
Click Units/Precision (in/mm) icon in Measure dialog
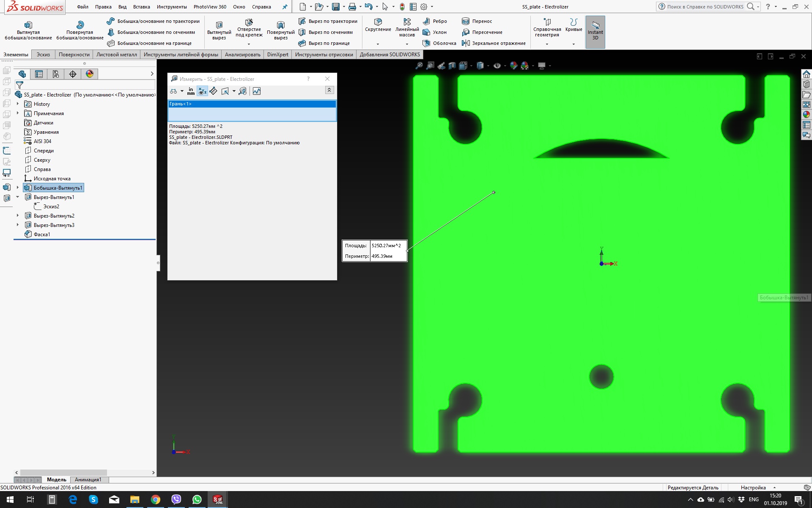(191, 91)
